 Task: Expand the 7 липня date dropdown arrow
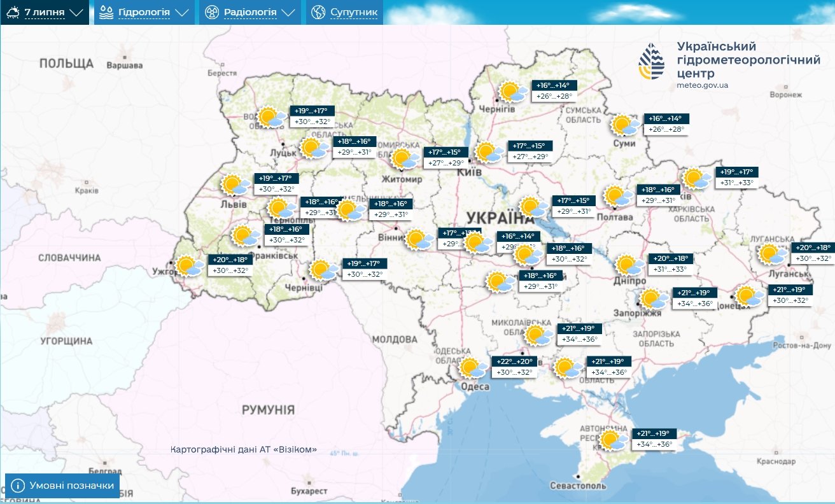76,13
